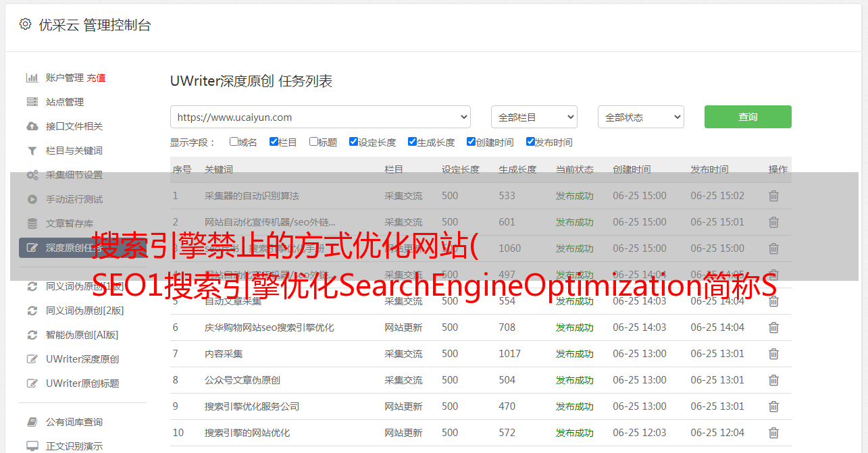868x453 pixels.
Task: Click the red 充值 link
Action: click(96, 78)
